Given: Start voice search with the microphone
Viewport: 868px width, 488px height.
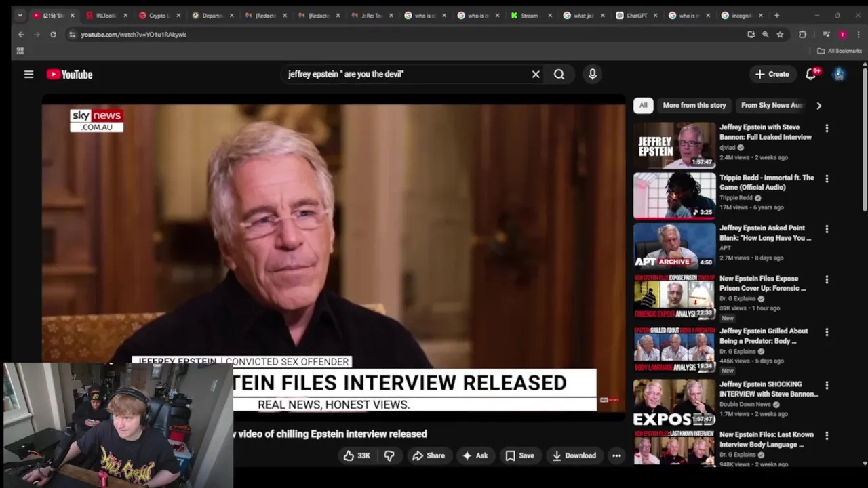Looking at the screenshot, I should pyautogui.click(x=592, y=75).
